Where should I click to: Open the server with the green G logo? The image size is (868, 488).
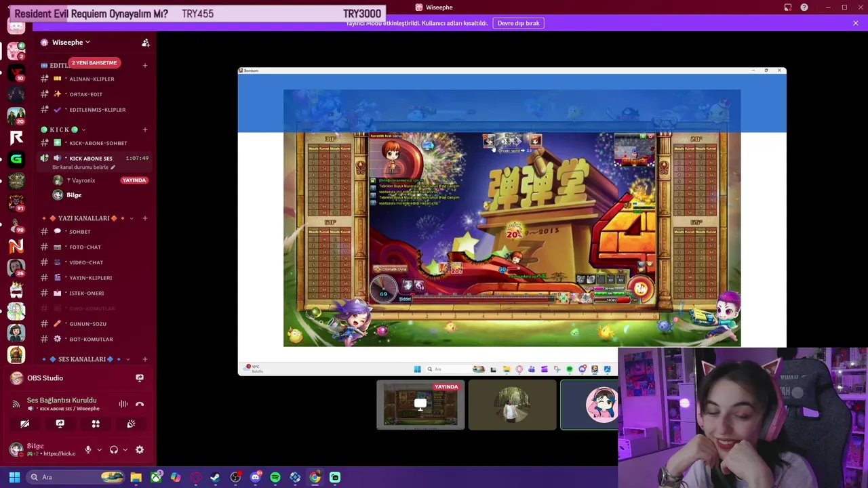coord(16,159)
